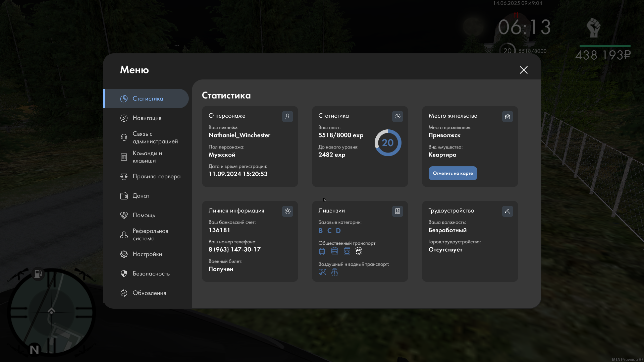Select the Помощь menu item

[146, 215]
